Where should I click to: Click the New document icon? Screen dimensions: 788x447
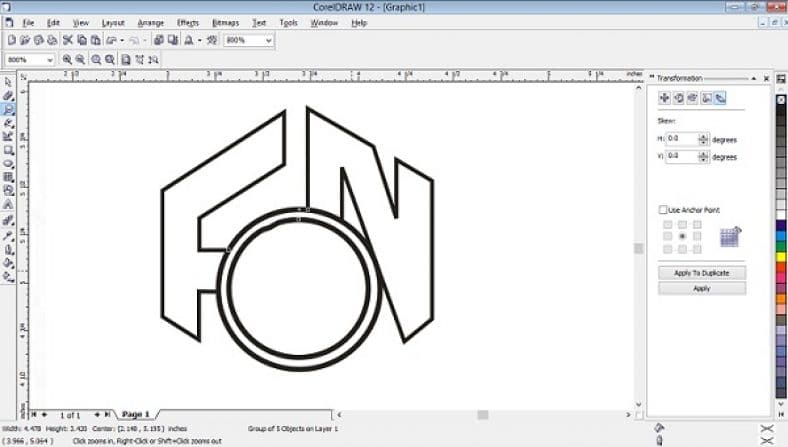(x=12, y=40)
